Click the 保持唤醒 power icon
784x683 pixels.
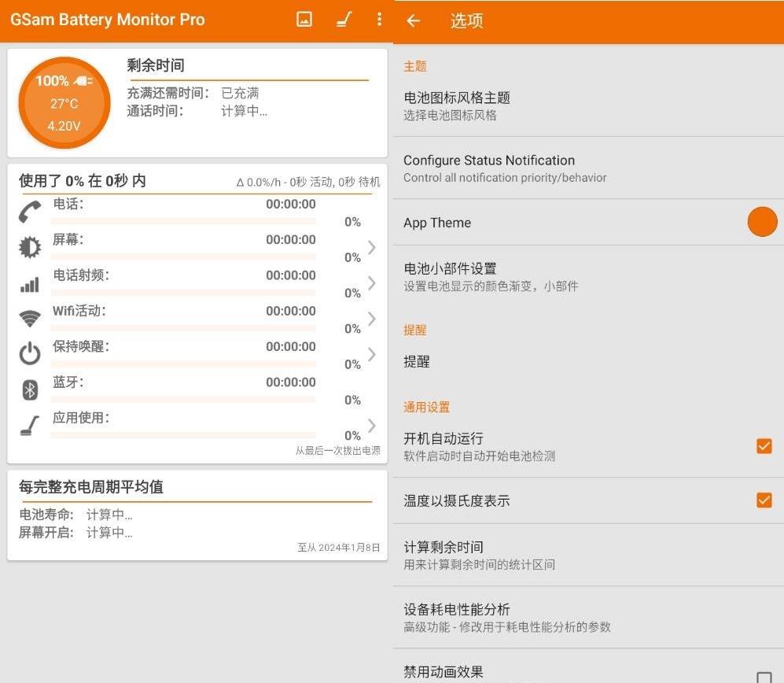pyautogui.click(x=30, y=354)
